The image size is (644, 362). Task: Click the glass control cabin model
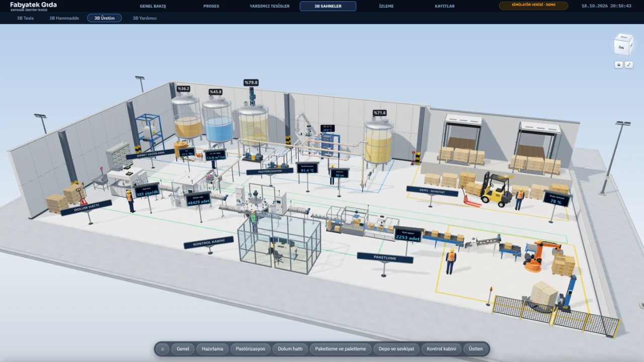279,243
